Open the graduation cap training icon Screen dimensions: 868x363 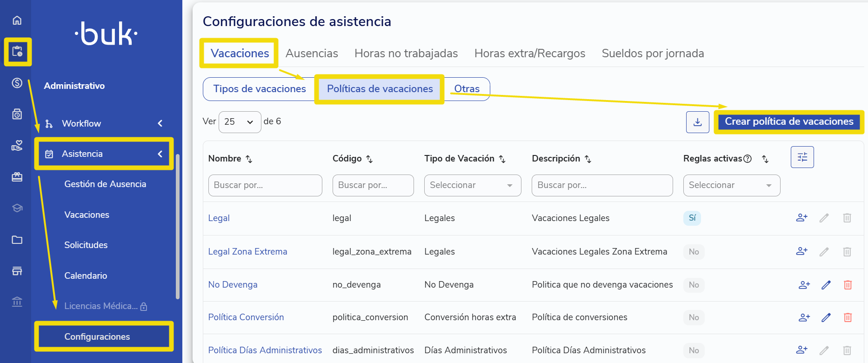pos(17,208)
